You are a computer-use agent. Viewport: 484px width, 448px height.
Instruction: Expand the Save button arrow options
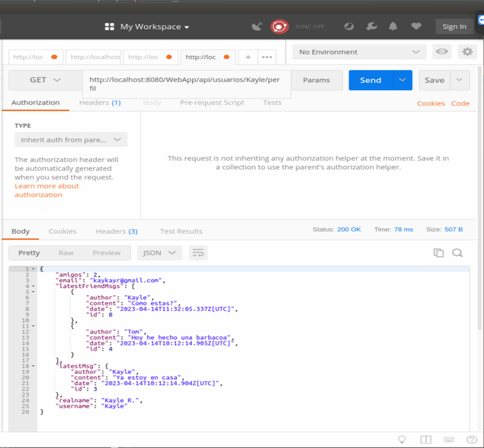(x=460, y=80)
